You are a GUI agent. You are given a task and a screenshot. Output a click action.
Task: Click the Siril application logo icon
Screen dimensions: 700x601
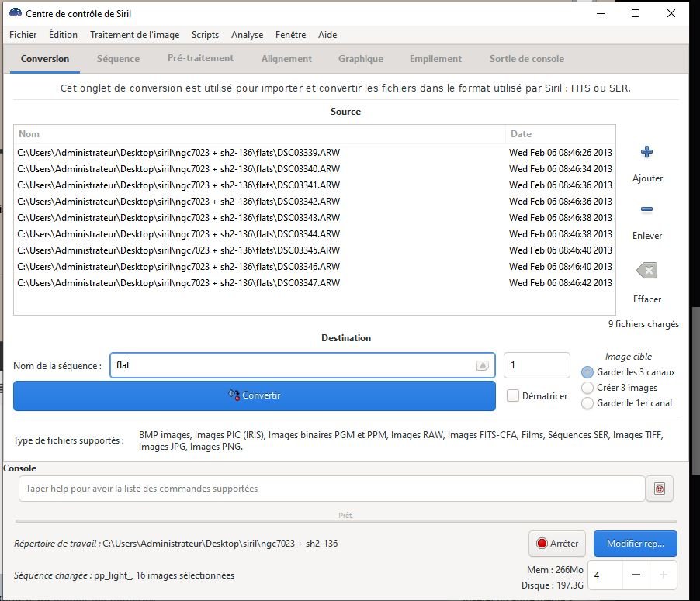tap(16, 12)
